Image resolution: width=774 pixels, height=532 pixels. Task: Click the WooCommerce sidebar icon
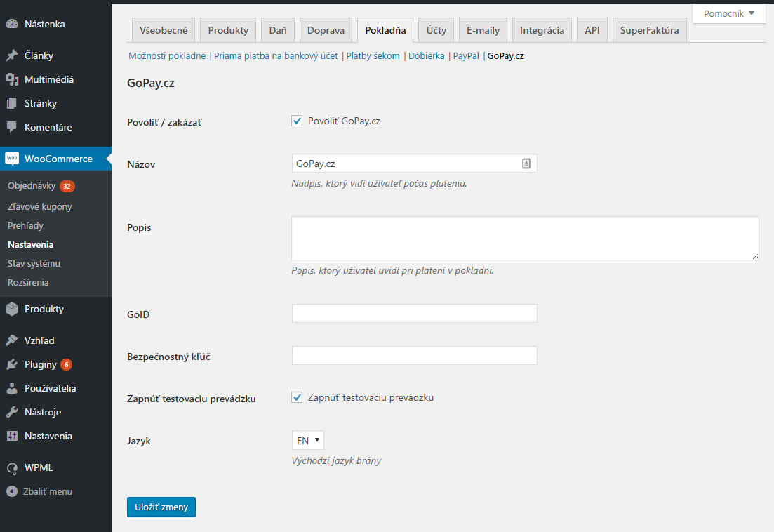click(x=12, y=158)
